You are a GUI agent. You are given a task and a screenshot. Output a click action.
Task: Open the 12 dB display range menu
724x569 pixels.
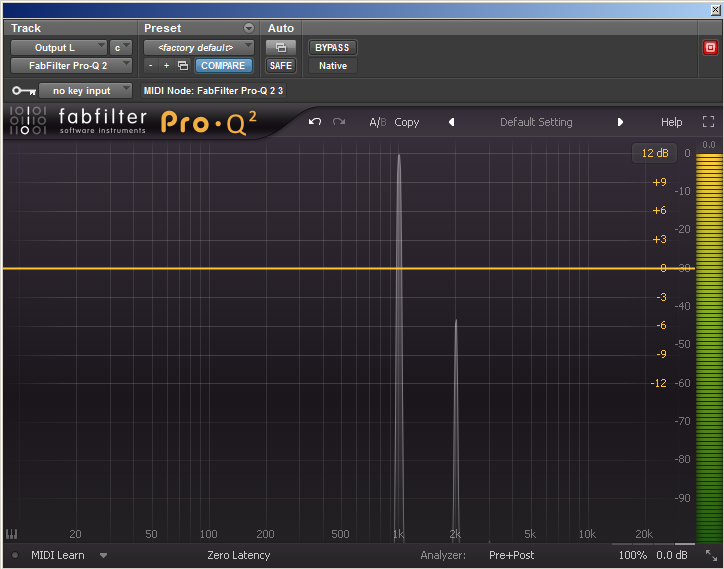[655, 153]
